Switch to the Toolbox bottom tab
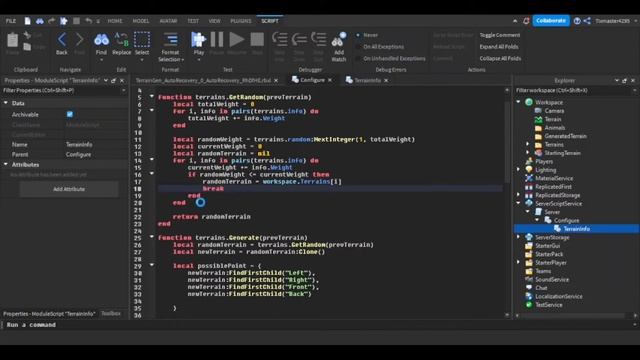 (x=111, y=313)
